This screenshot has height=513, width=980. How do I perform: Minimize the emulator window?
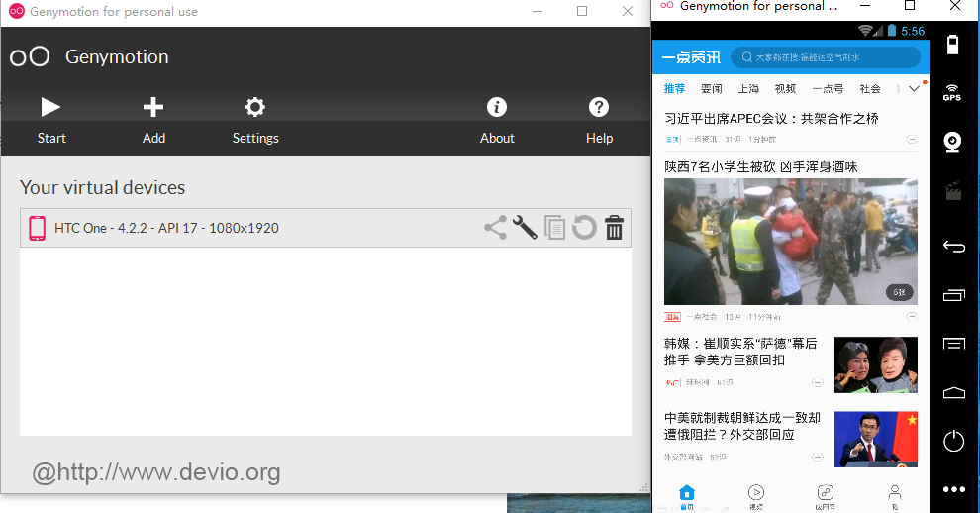point(865,6)
